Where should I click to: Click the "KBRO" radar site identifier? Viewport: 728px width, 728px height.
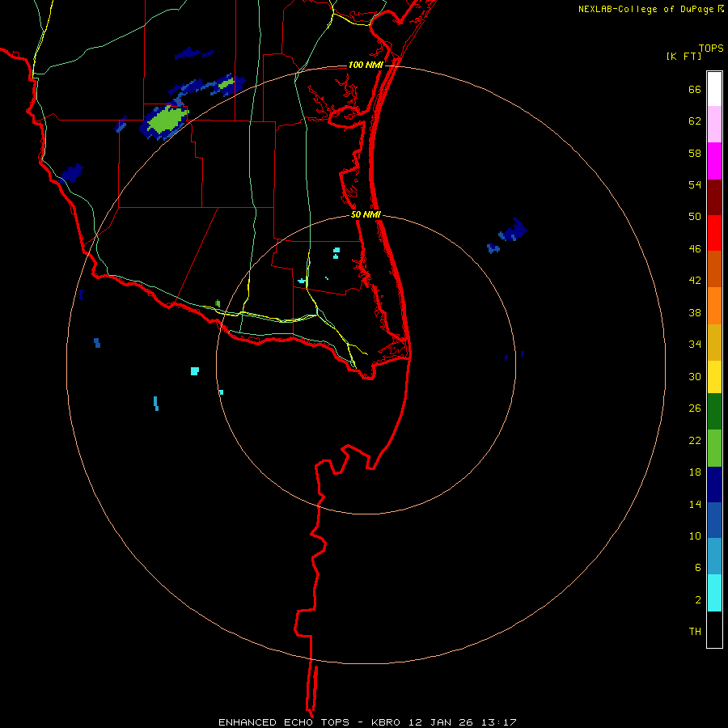[x=387, y=722]
